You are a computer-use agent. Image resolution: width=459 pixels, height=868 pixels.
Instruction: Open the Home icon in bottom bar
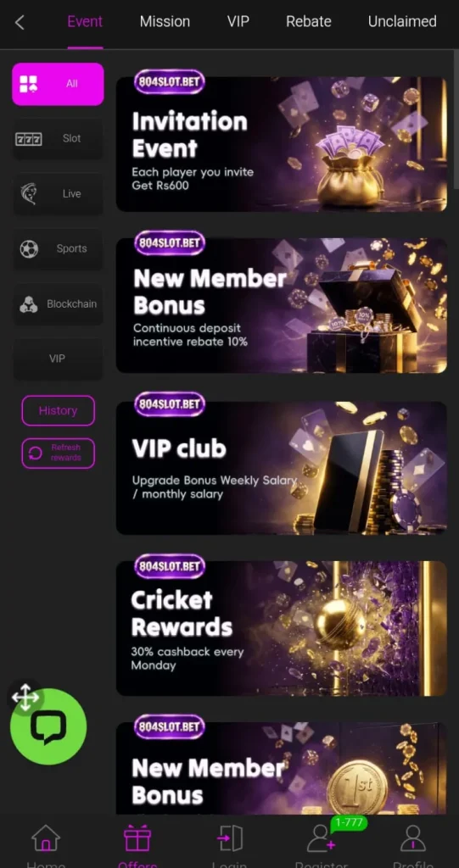46,838
